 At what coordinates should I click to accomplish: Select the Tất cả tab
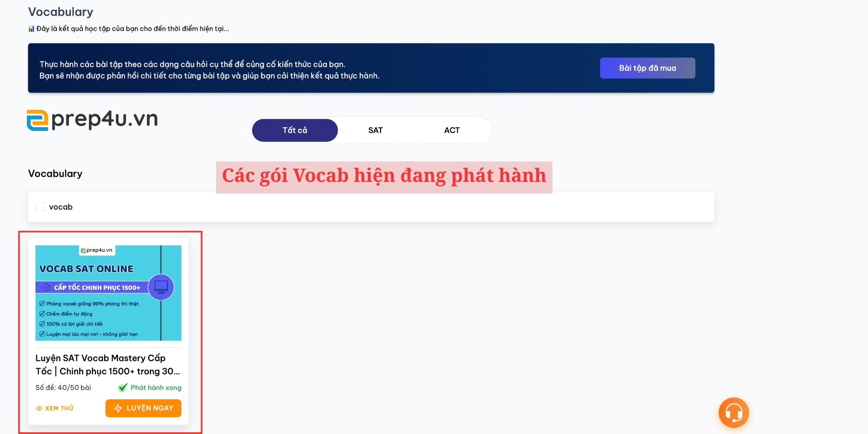pyautogui.click(x=295, y=130)
